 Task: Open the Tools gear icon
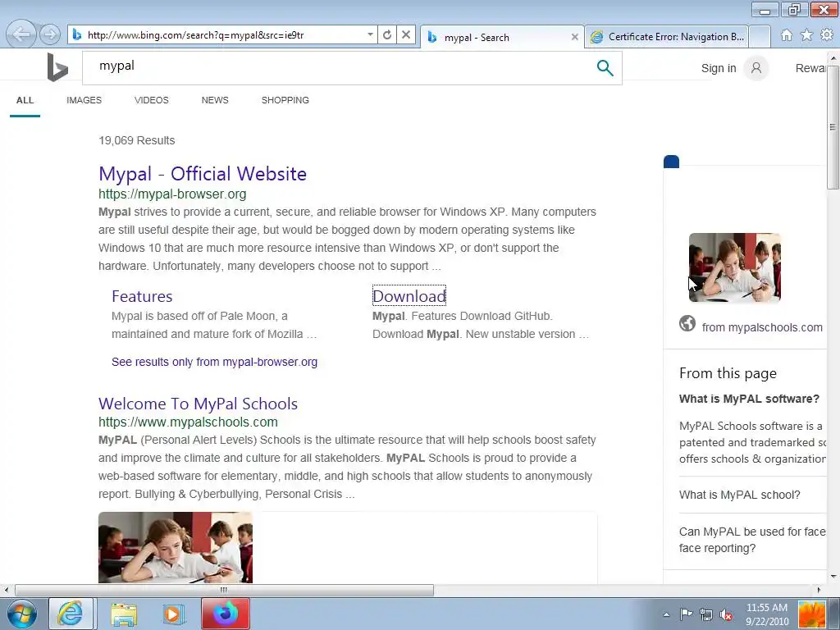click(x=827, y=35)
